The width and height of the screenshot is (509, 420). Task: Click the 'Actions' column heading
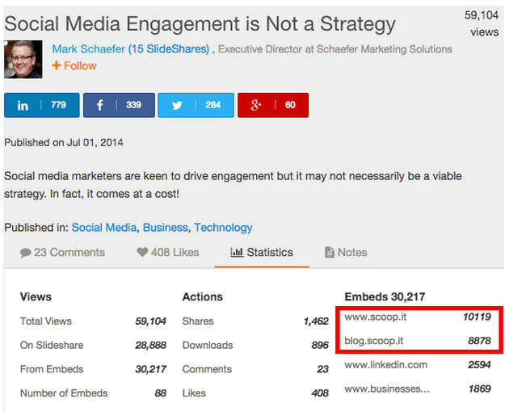point(203,296)
